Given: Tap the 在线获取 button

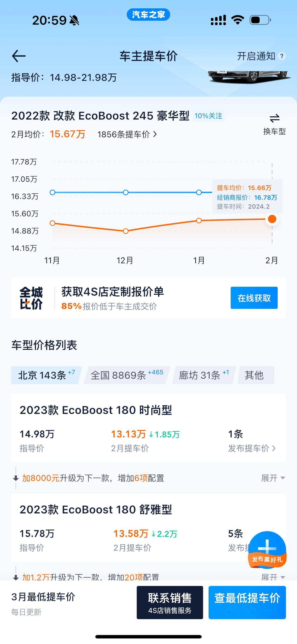Looking at the screenshot, I should tap(254, 298).
